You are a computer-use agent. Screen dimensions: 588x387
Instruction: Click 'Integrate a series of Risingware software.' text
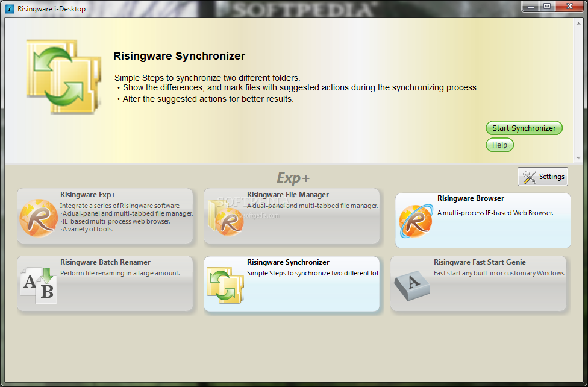click(x=120, y=206)
